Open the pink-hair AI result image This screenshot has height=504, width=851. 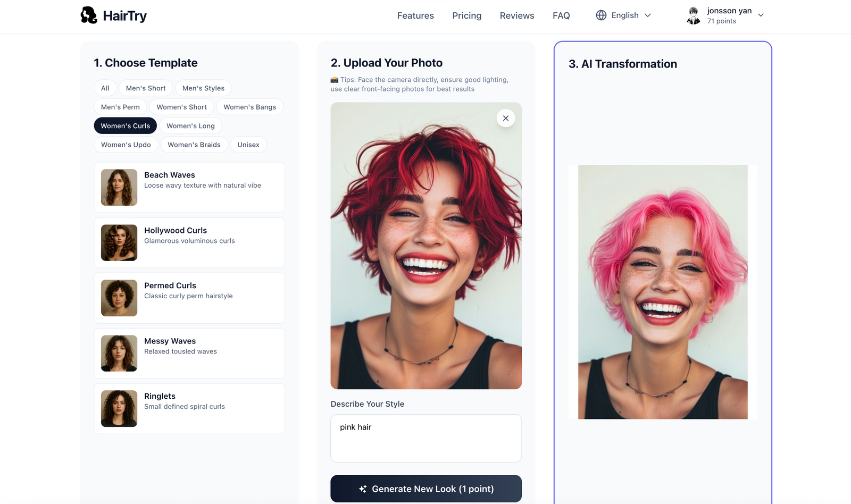coord(663,292)
